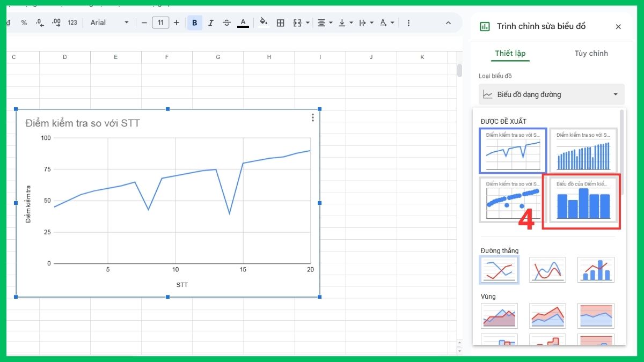Open the text color tool
Screen dimensions: 644x362
pyautogui.click(x=243, y=23)
